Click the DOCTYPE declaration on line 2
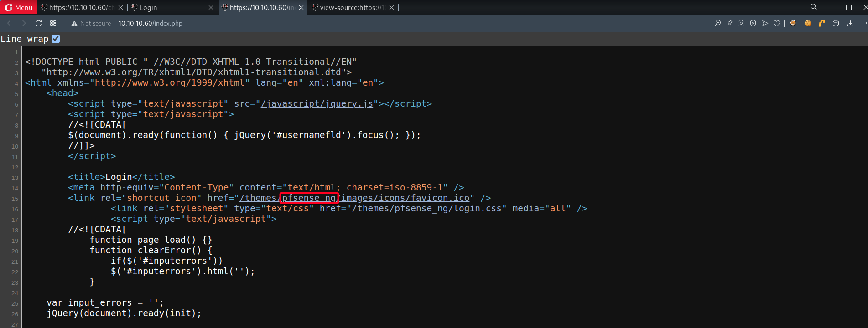 tap(191, 62)
